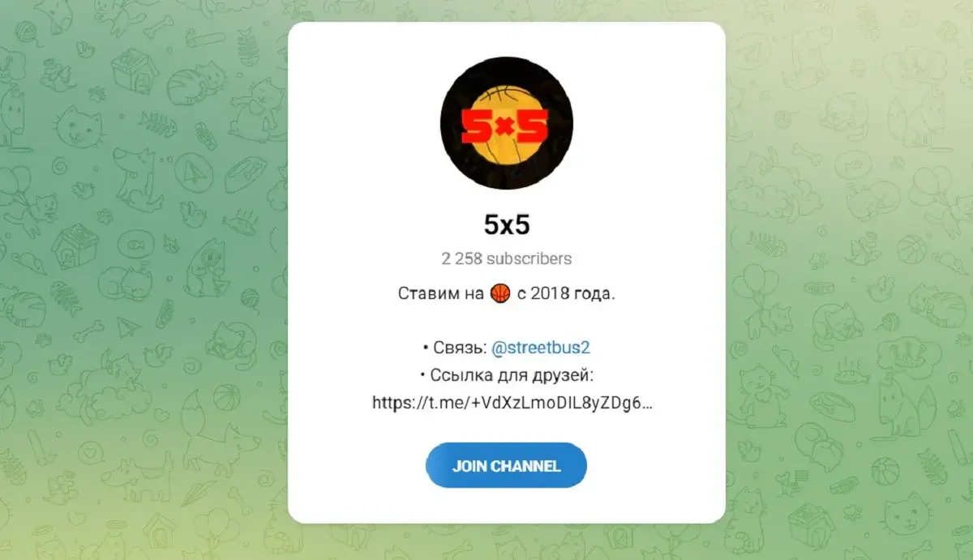Open the t.me invite link for friends

(x=512, y=401)
